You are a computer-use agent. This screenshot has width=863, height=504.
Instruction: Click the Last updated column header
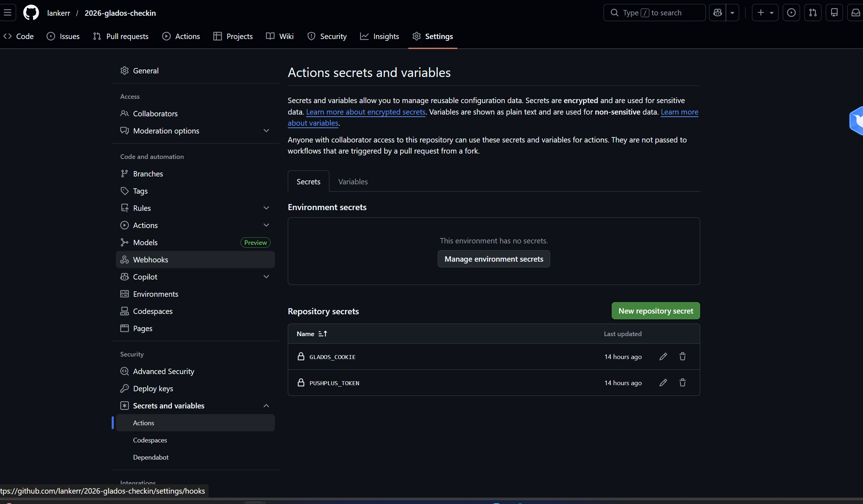pyautogui.click(x=623, y=334)
